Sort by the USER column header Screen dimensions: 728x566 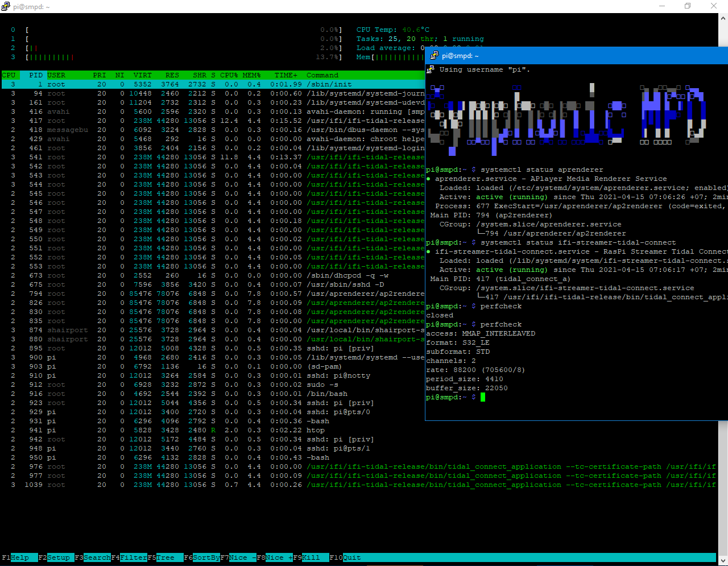tap(56, 75)
